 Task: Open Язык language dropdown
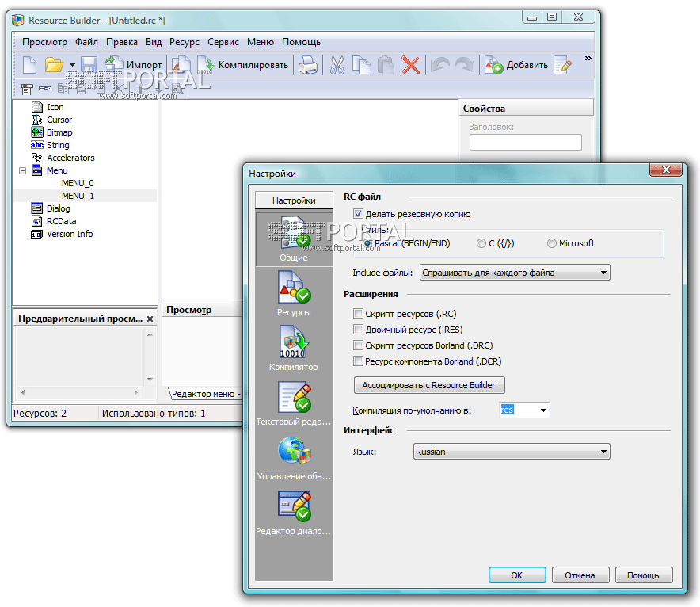(512, 452)
